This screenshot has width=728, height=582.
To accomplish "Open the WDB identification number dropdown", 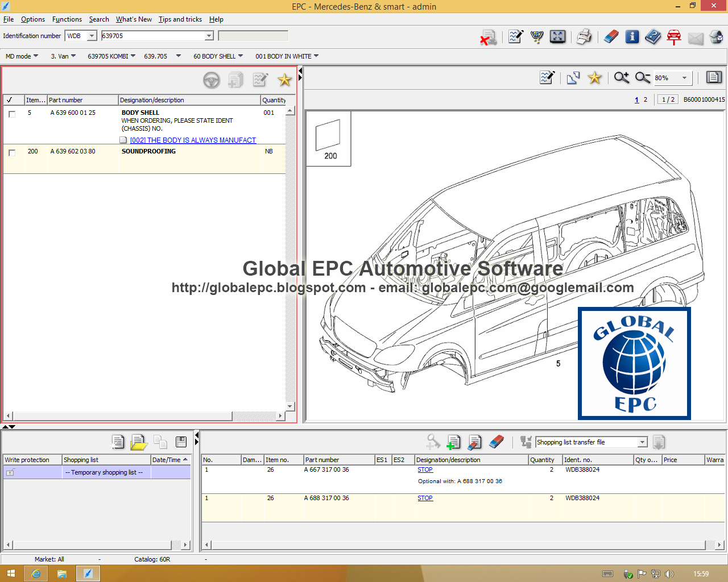I will (x=91, y=35).
